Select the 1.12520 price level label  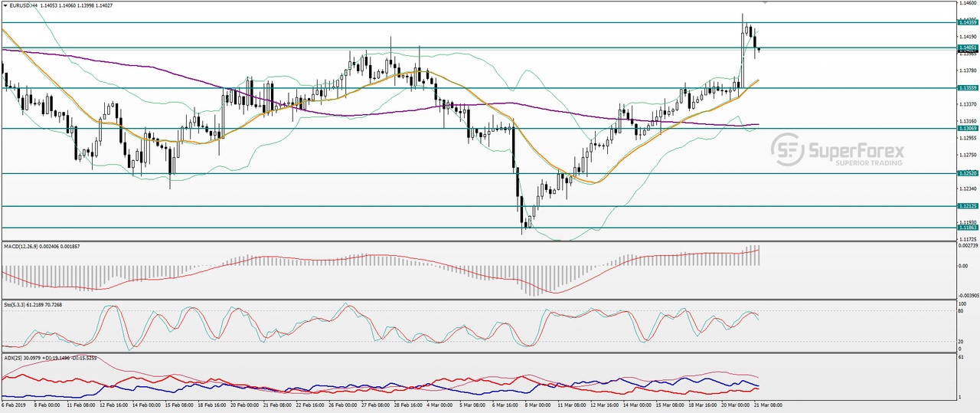click(x=968, y=174)
